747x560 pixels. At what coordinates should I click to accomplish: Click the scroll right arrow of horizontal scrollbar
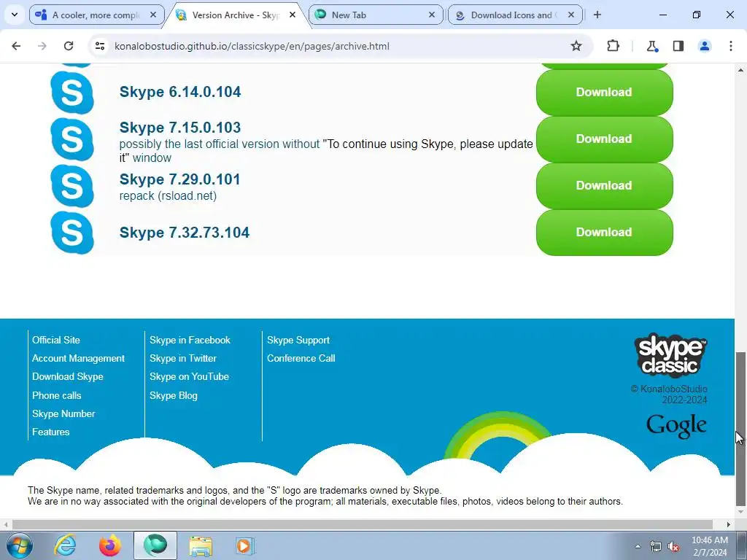(x=729, y=524)
